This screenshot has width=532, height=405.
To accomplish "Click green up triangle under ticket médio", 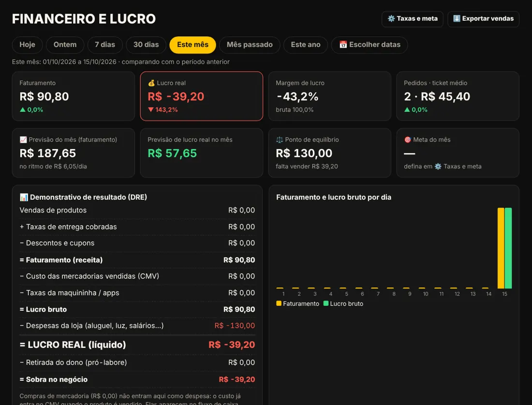I will (x=407, y=110).
